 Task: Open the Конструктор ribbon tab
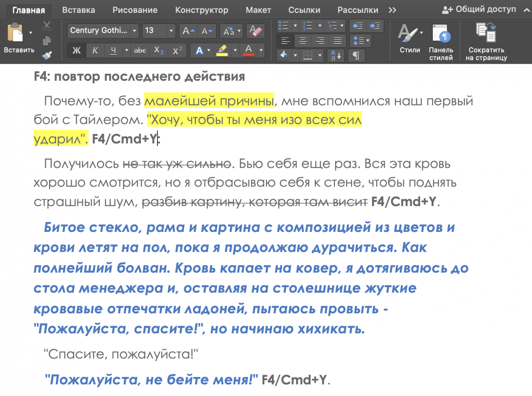pos(201,10)
